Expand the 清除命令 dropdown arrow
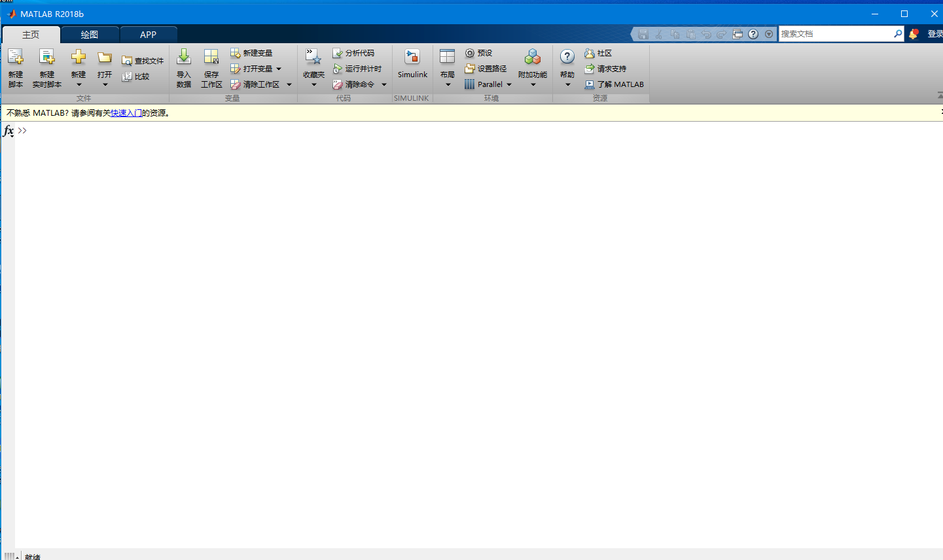This screenshot has width=943, height=560. 384,84
